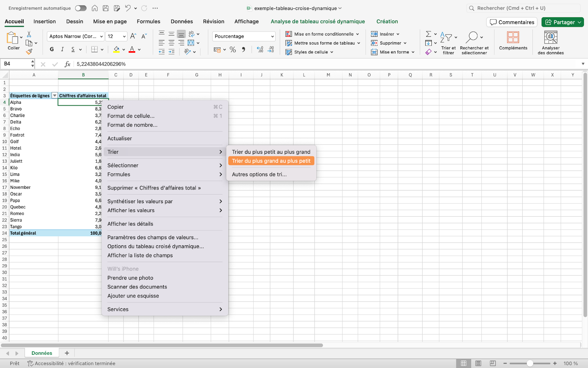Toggle wrap text icon
588x368 pixels.
tap(191, 34)
